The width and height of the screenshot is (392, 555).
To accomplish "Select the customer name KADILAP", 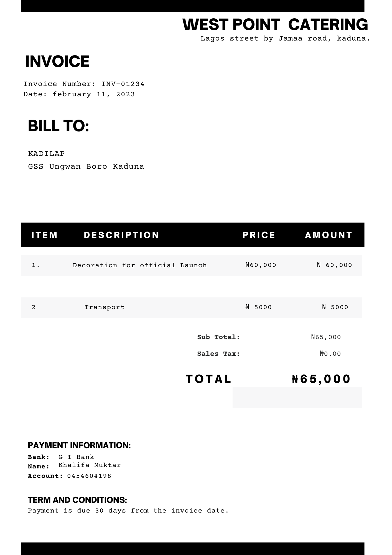I will pyautogui.click(x=47, y=154).
